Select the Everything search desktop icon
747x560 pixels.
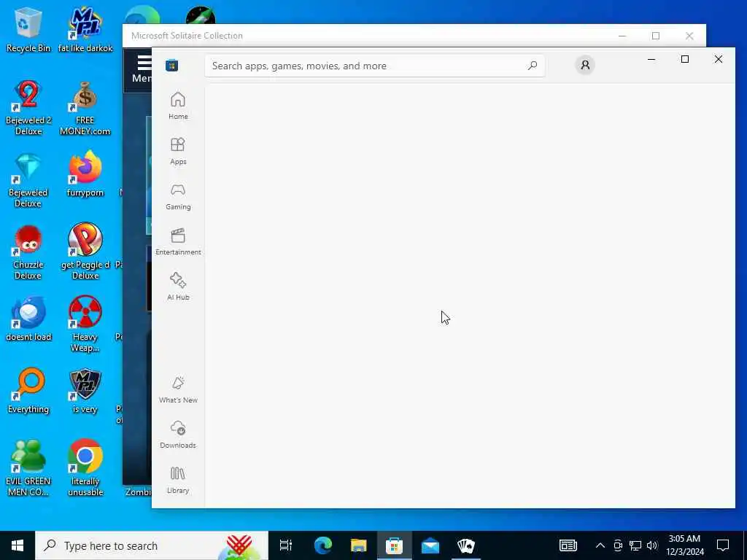tap(28, 391)
